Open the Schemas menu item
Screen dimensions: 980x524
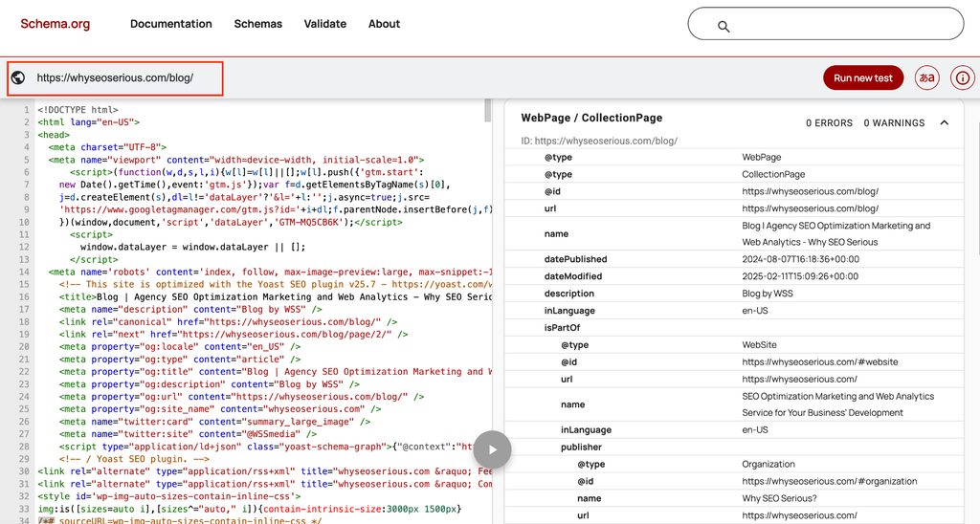coord(258,24)
